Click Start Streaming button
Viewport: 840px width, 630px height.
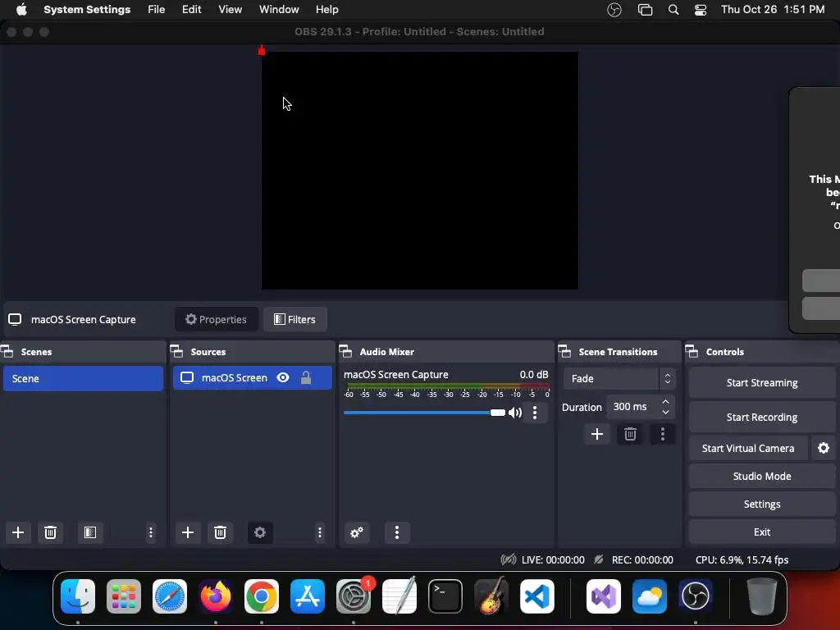tap(762, 382)
